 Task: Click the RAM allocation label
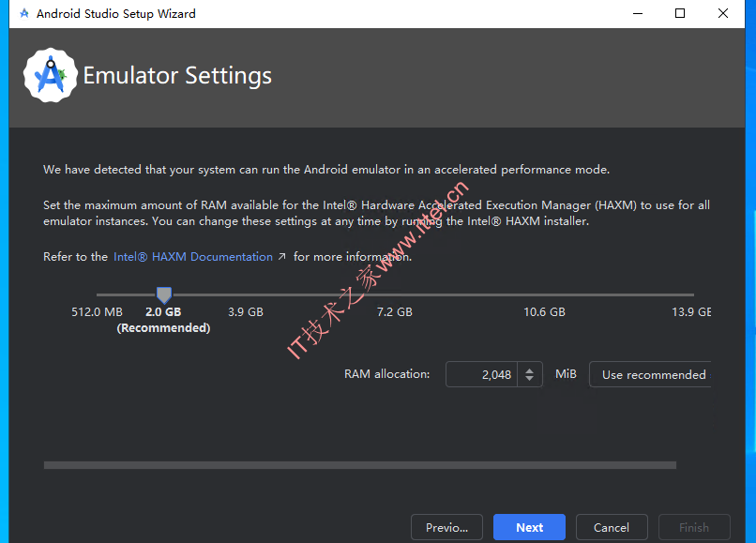pyautogui.click(x=386, y=374)
